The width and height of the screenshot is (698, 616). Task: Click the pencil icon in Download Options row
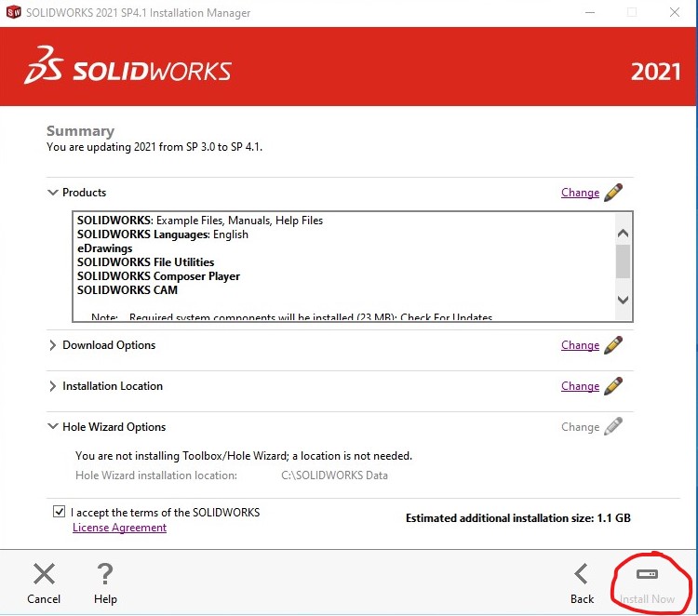(613, 345)
